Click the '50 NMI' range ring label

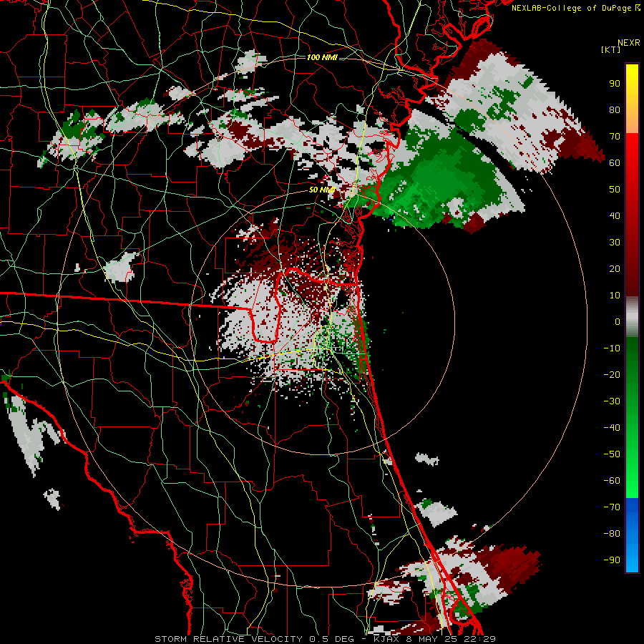(322, 190)
